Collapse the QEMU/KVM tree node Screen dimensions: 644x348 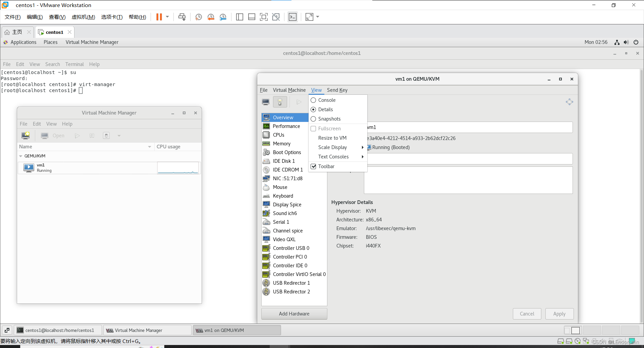(21, 156)
